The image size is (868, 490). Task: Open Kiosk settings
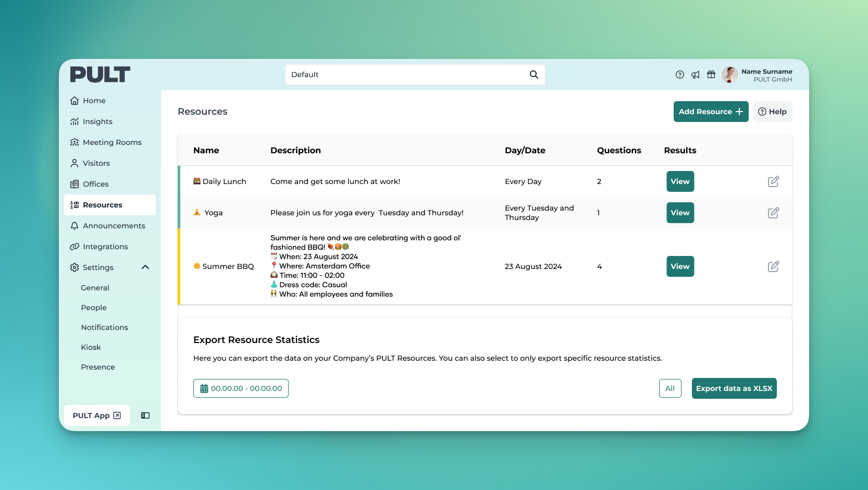pyautogui.click(x=91, y=347)
